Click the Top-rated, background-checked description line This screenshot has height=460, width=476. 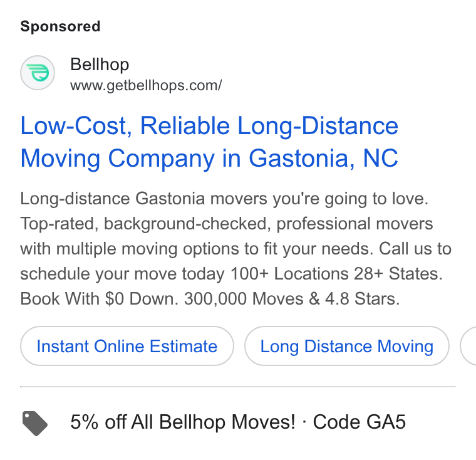click(x=227, y=224)
